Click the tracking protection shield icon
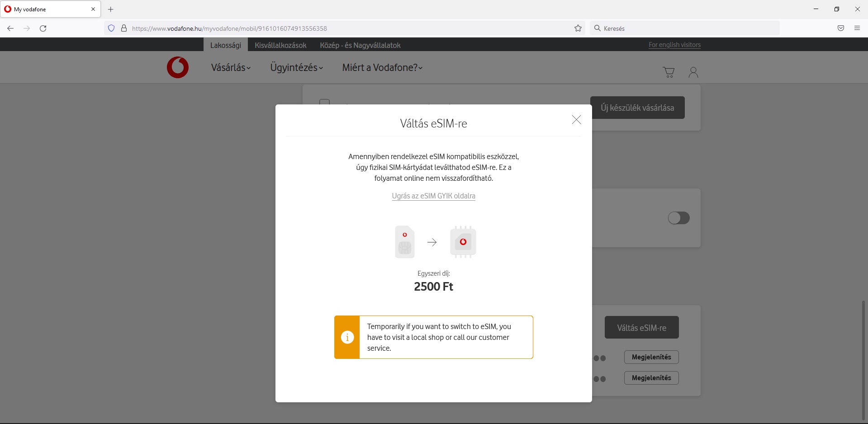The height and width of the screenshot is (424, 868). point(111,28)
